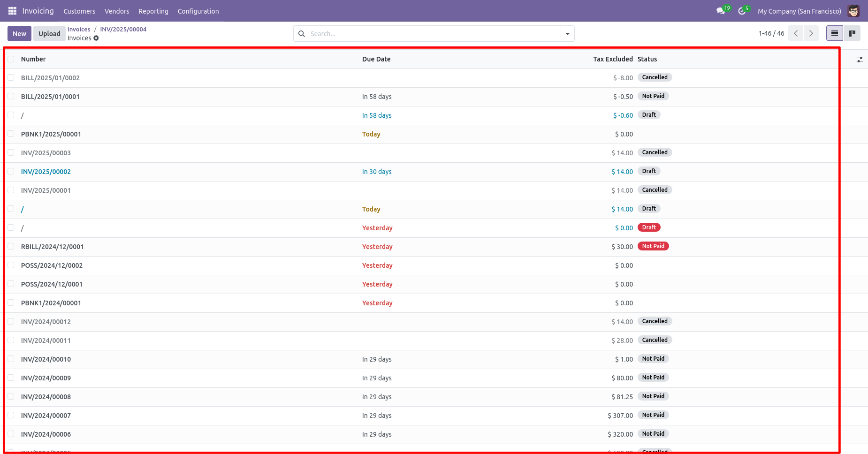Click the New button
This screenshot has height=454, width=868.
coord(20,33)
